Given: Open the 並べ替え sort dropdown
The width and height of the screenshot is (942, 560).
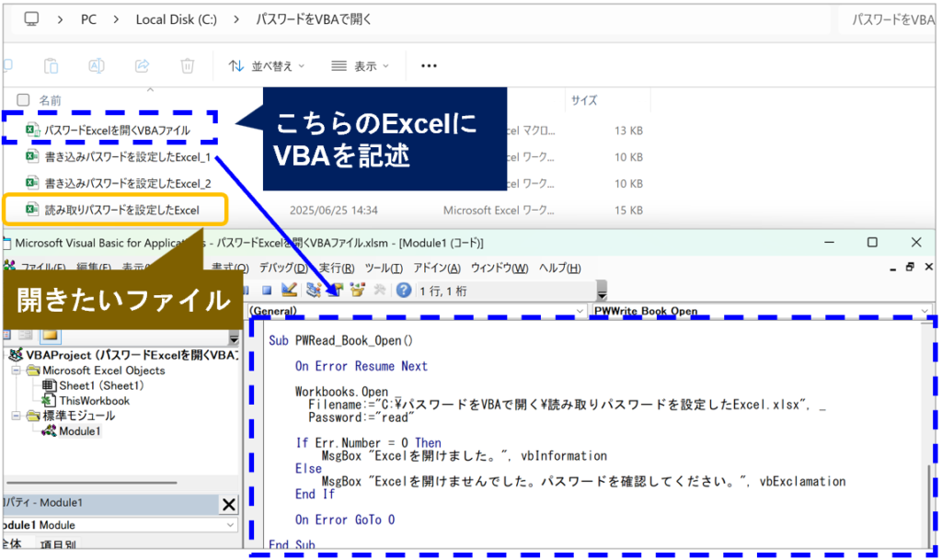Looking at the screenshot, I should pos(267,66).
